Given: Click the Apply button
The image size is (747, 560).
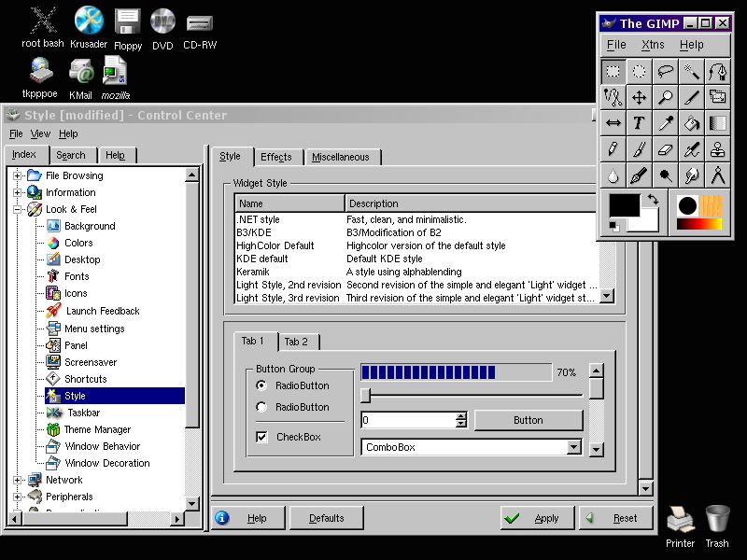Looking at the screenshot, I should [536, 518].
